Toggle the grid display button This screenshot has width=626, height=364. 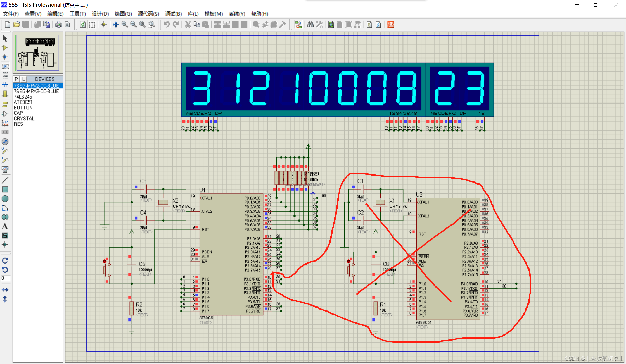pos(92,25)
